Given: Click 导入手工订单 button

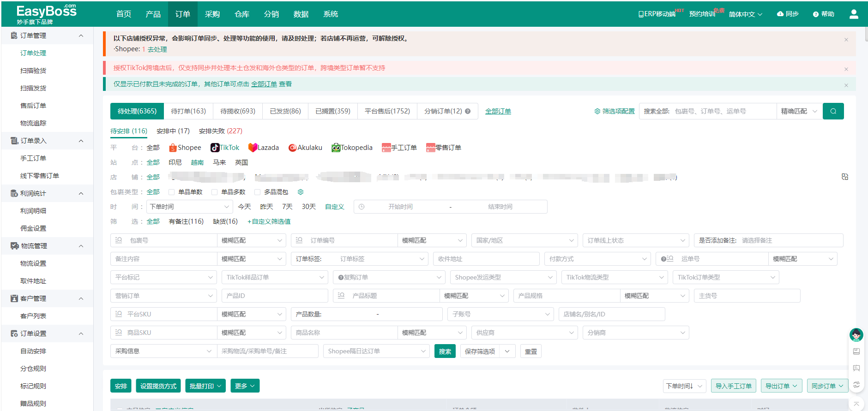Looking at the screenshot, I should tap(734, 386).
